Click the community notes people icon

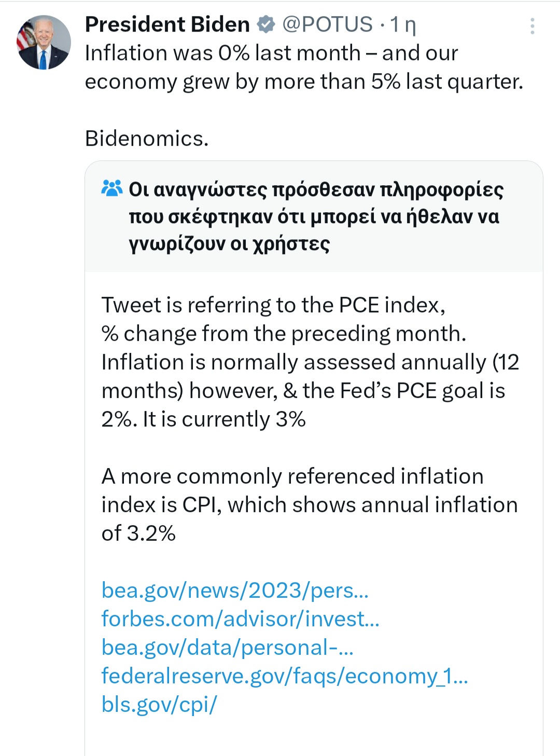coord(112,188)
